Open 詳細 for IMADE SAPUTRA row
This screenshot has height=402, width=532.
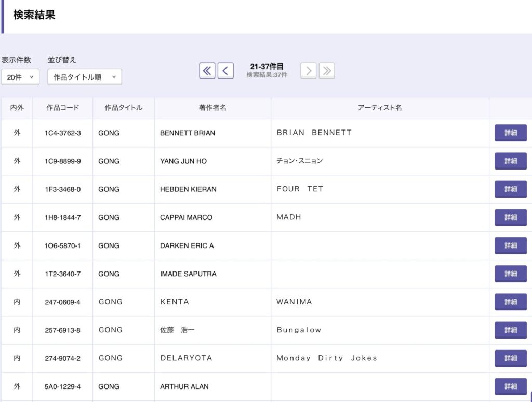510,274
